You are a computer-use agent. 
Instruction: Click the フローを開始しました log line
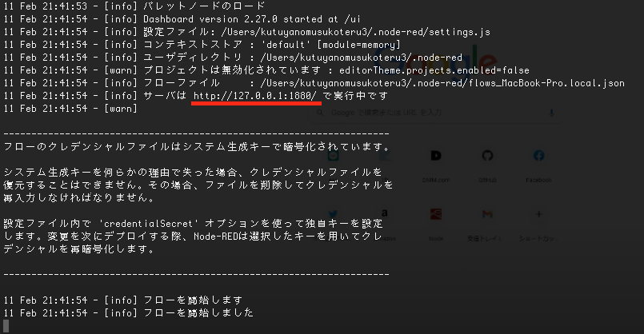click(129, 312)
